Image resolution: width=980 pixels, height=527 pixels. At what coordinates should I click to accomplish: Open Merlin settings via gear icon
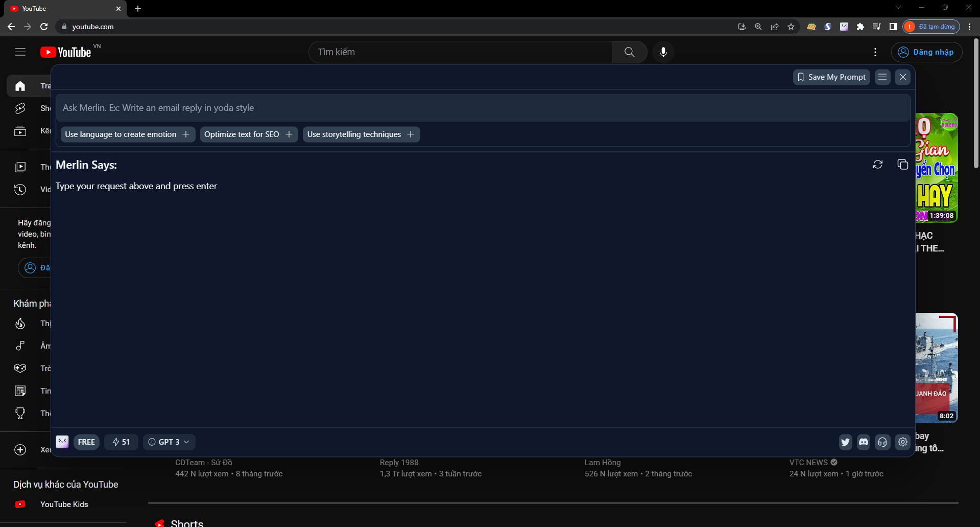pos(902,442)
